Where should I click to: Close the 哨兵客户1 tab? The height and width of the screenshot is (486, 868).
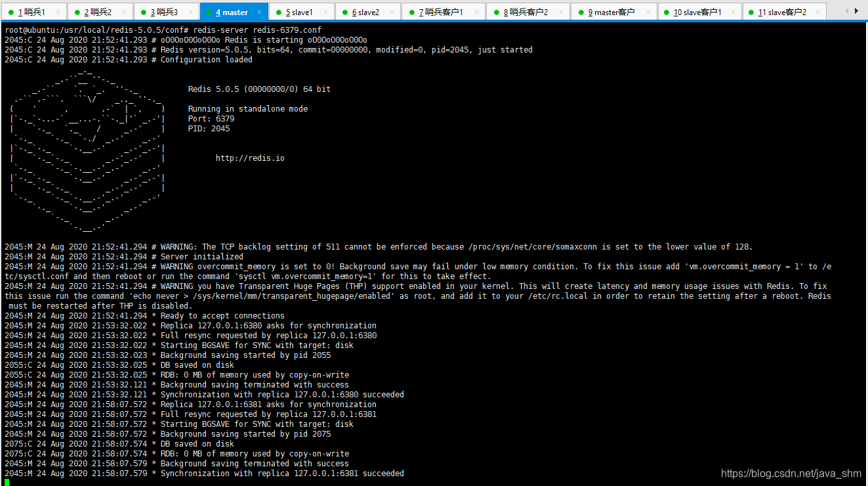coord(477,12)
